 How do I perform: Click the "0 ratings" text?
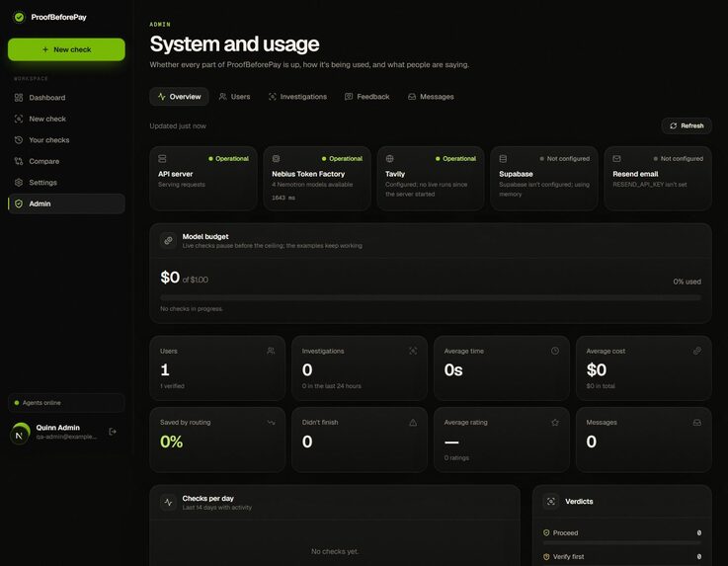(456, 457)
